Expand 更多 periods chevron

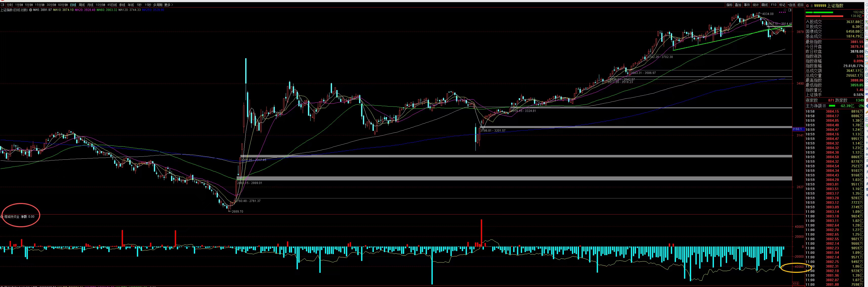click(172, 5)
